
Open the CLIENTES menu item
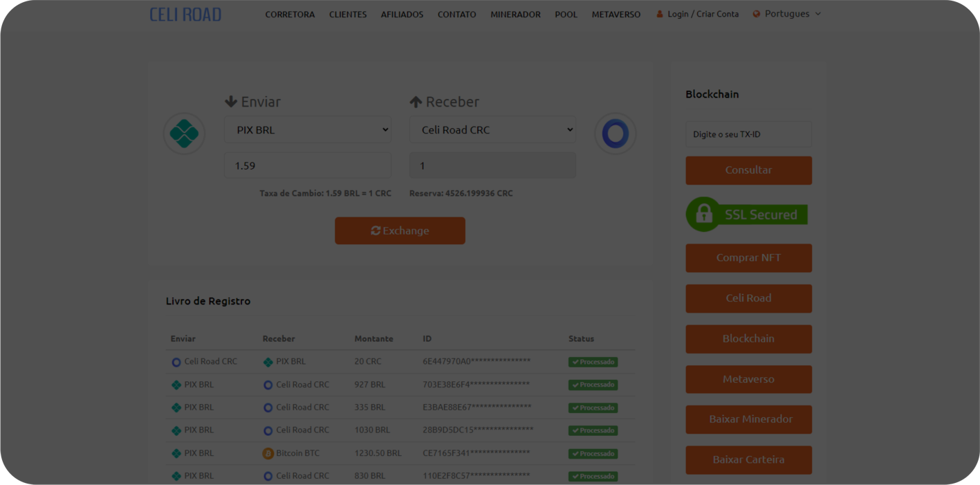(x=348, y=15)
